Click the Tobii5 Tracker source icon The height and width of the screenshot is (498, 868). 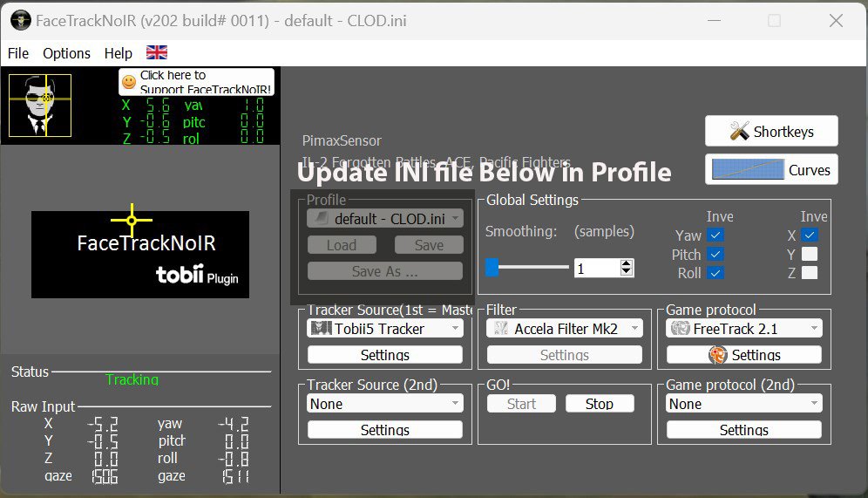(321, 329)
